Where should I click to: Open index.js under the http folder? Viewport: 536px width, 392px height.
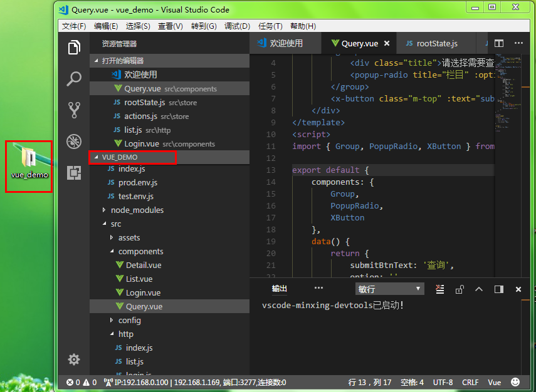169,348
